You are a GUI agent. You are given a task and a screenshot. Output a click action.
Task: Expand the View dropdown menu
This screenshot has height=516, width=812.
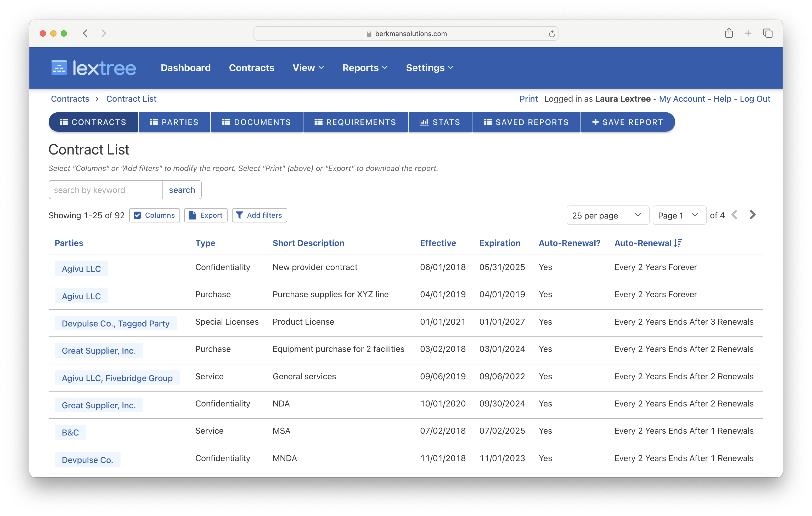pos(308,68)
